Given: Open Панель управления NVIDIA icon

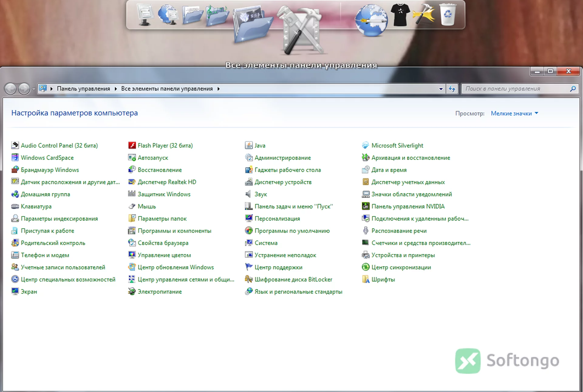Looking at the screenshot, I should (x=366, y=206).
